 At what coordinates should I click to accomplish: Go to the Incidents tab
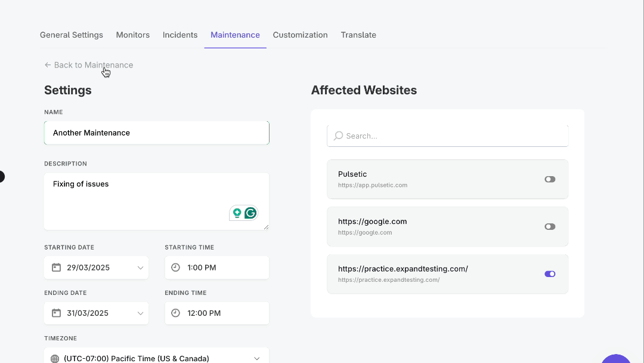[180, 35]
